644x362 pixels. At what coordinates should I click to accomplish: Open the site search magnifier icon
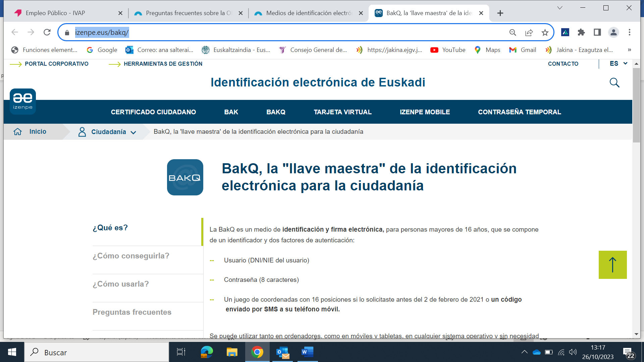coord(614,82)
